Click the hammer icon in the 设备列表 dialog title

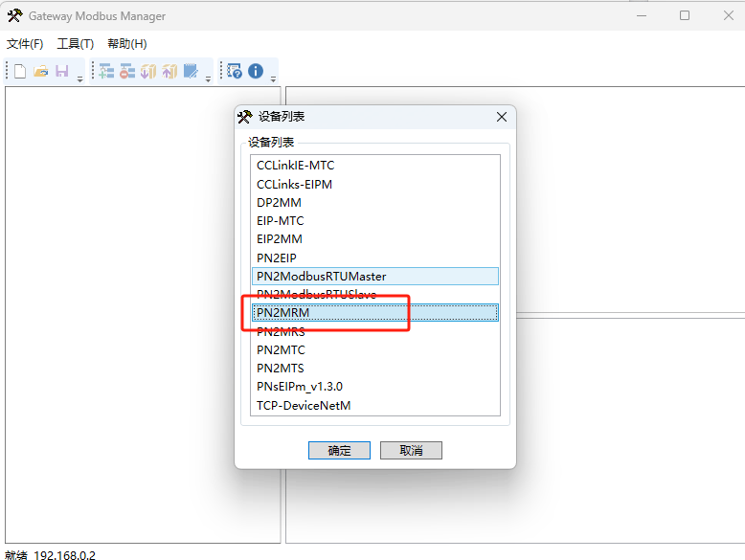pyautogui.click(x=245, y=117)
